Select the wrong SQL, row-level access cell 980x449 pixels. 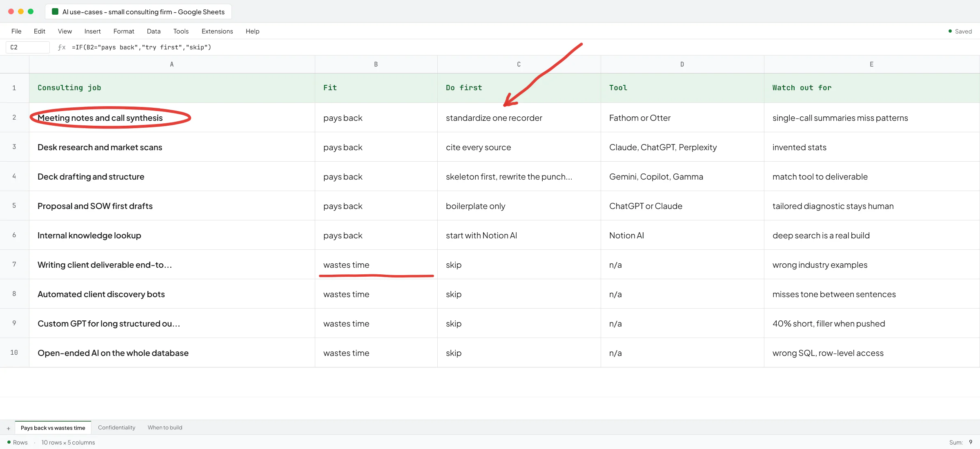coord(872,353)
